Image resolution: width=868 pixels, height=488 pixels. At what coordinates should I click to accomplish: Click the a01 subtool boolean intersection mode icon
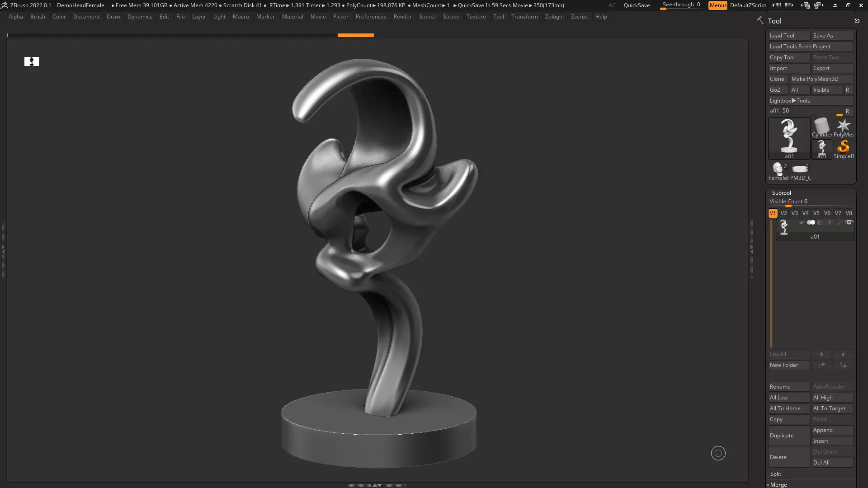coord(830,222)
